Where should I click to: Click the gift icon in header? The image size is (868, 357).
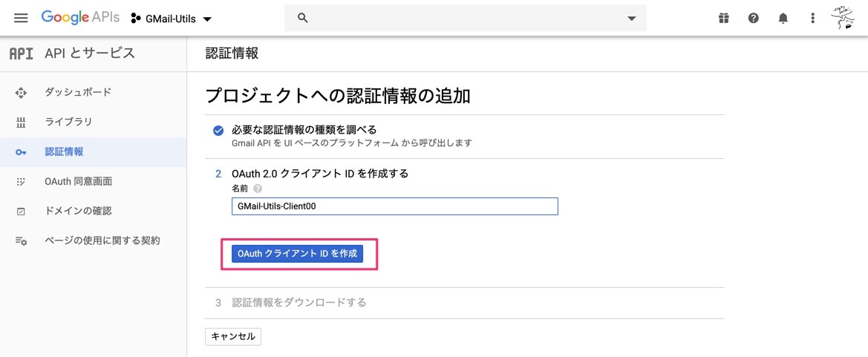pyautogui.click(x=723, y=19)
